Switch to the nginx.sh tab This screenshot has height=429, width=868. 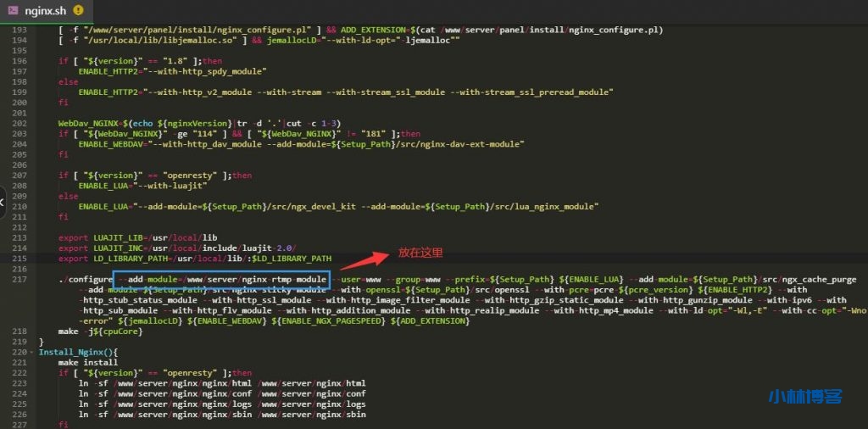tap(46, 10)
